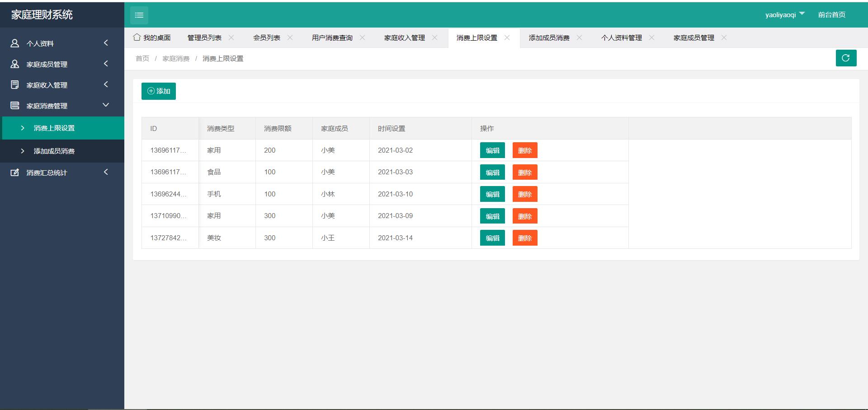The width and height of the screenshot is (868, 410).
Task: Expand the 家庭收入管理 sidebar chevron
Action: coord(106,84)
